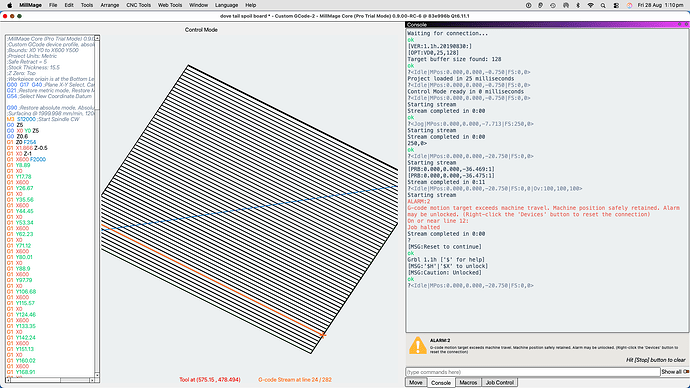690x388 pixels.
Task: Click the [MSG:Caution: Unlocked] console line
Action: click(x=444, y=273)
